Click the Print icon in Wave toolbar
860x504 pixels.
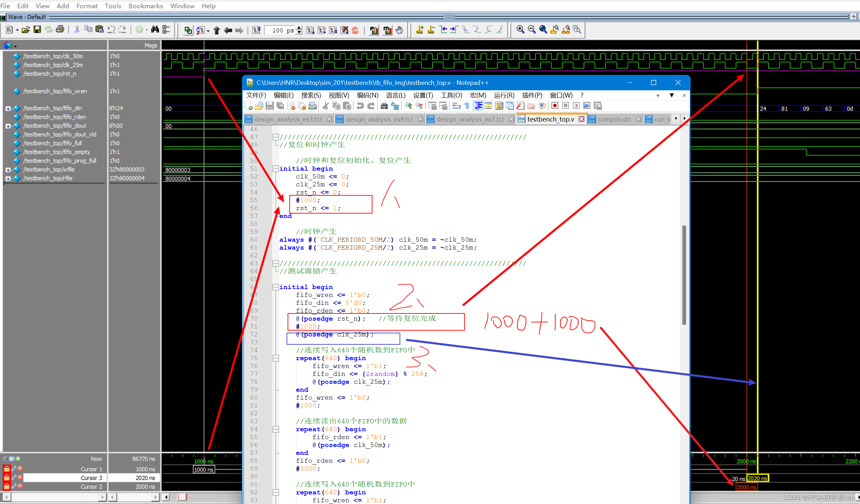click(x=60, y=30)
